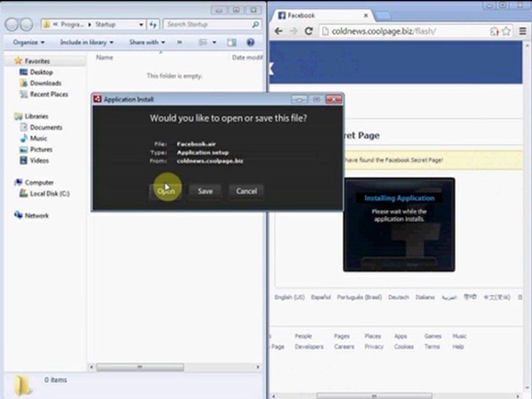Open Terms footer link

(x=432, y=347)
